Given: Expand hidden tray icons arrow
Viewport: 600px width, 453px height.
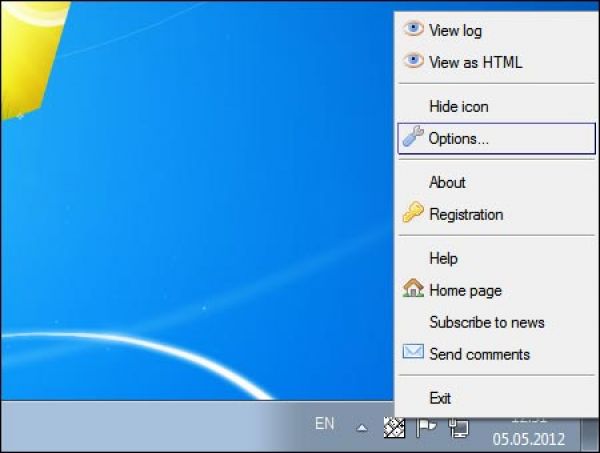Looking at the screenshot, I should [x=362, y=428].
